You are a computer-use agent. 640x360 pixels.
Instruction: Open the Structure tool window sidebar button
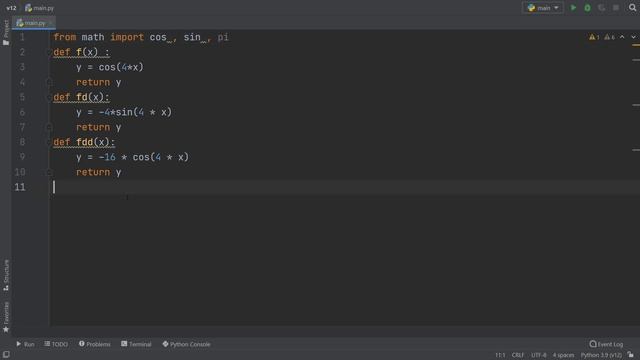coord(6,275)
